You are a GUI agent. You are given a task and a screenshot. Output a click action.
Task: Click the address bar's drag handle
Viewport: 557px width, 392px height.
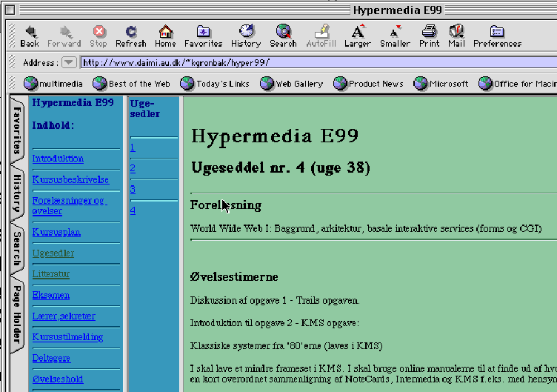pyautogui.click(x=12, y=62)
